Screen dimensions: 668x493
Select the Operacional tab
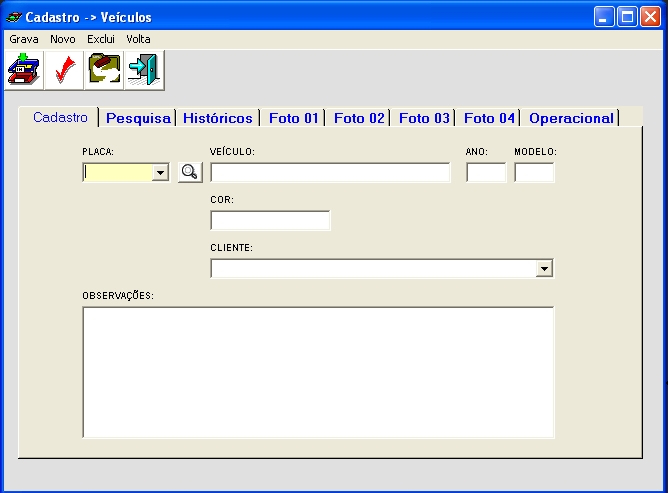click(571, 118)
